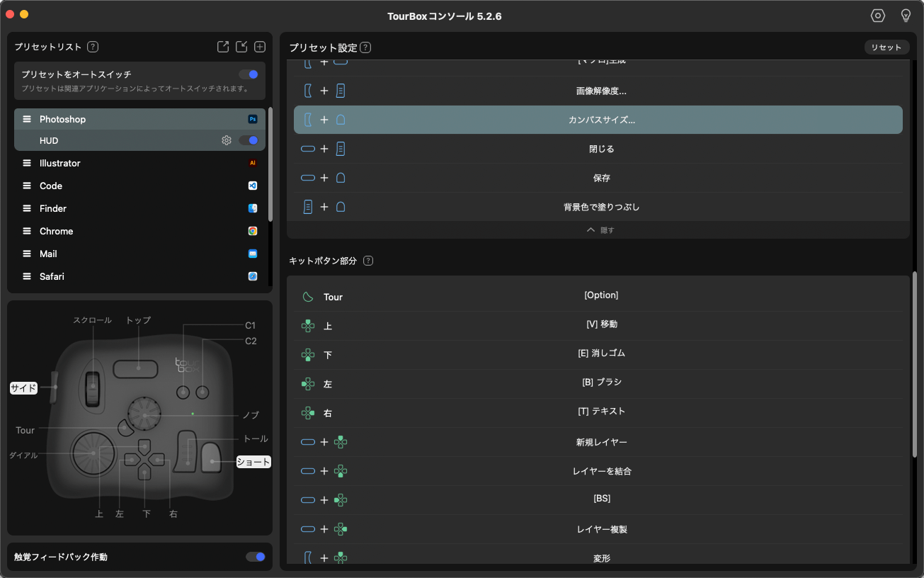Select the Illustrator preset icon
924x578 pixels.
252,163
